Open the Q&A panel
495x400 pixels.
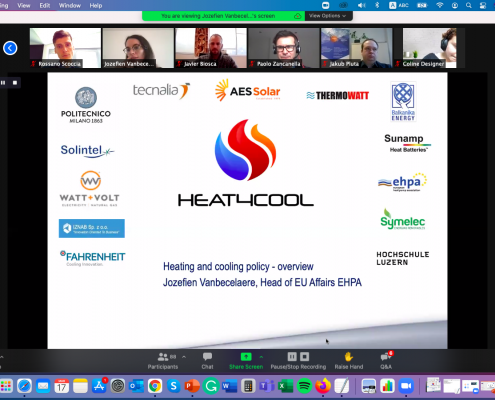pos(386,361)
